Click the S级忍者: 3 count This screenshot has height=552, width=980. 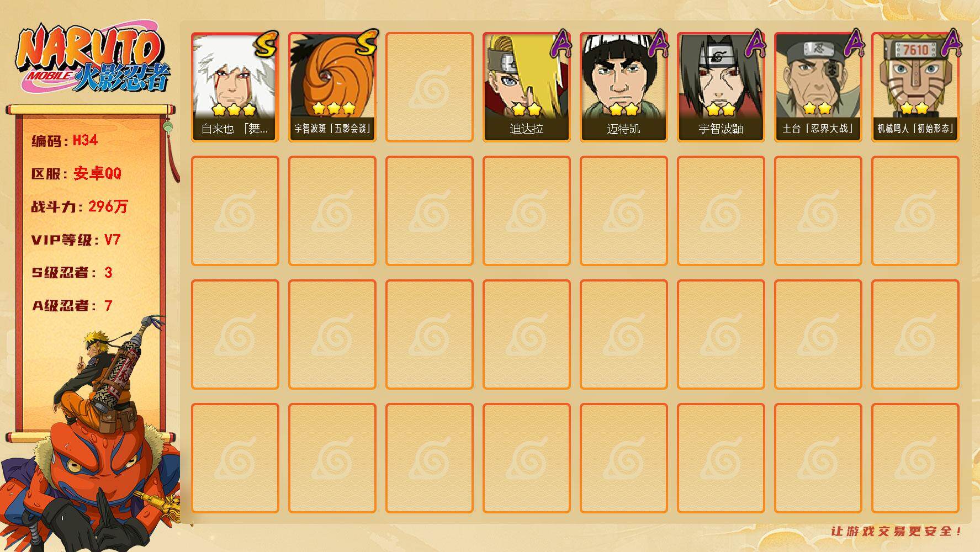point(72,273)
